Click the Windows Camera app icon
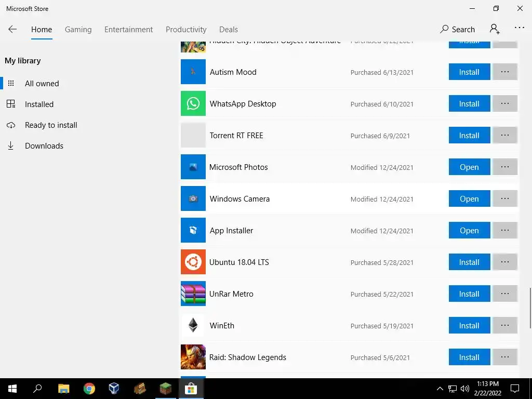 (x=193, y=198)
